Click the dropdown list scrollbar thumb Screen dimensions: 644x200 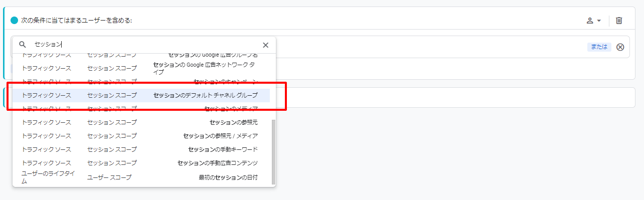273,152
